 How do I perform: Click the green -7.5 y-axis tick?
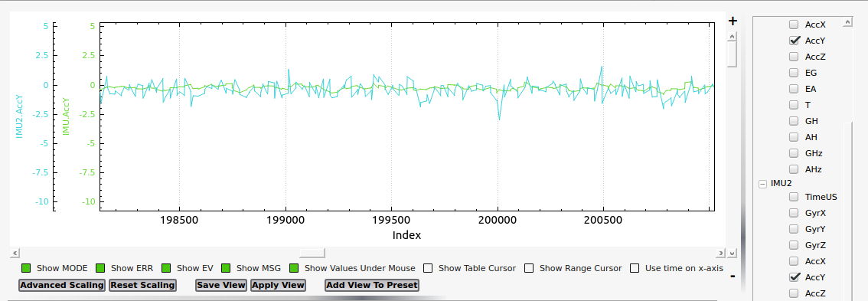(87, 172)
